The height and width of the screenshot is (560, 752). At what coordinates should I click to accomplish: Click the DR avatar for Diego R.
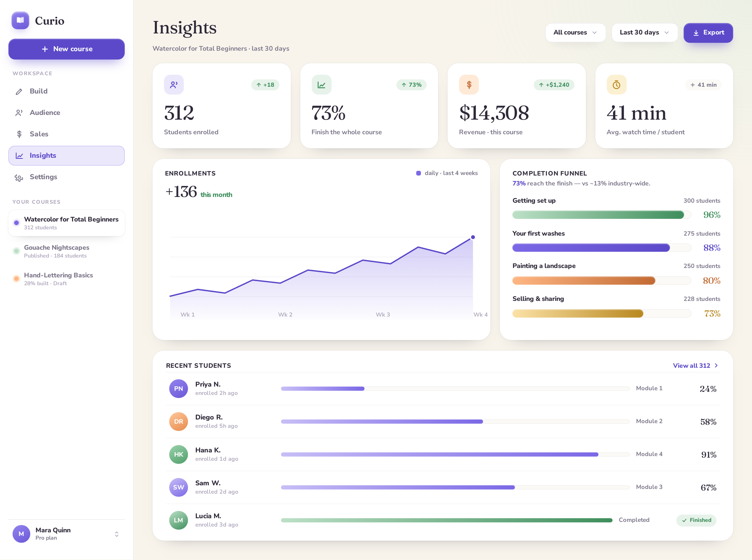pos(179,421)
